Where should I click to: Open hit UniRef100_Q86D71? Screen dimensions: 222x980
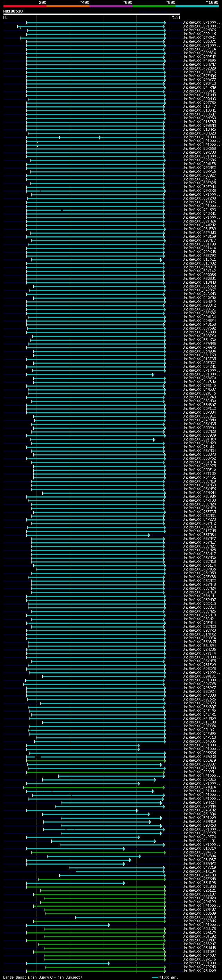coord(199,41)
